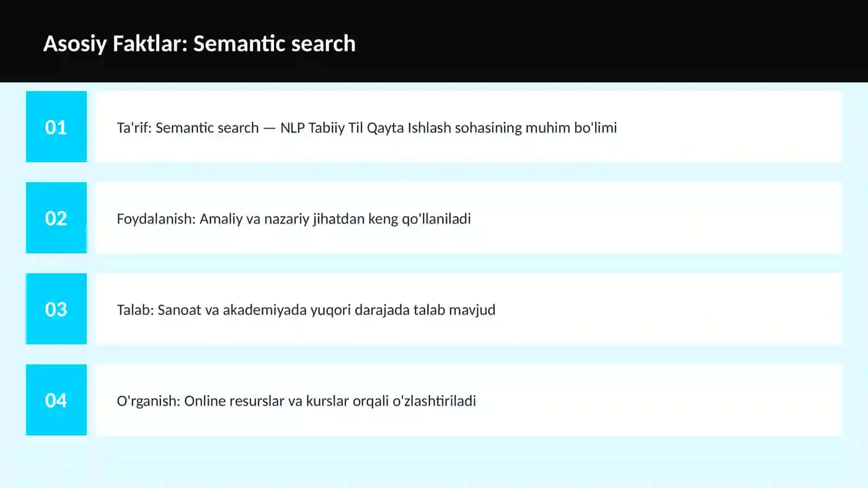
Task: Select the text 'O'rganish: Online resurslar va kurslar orqali o'zlashtiriladi'
Action: (x=296, y=401)
